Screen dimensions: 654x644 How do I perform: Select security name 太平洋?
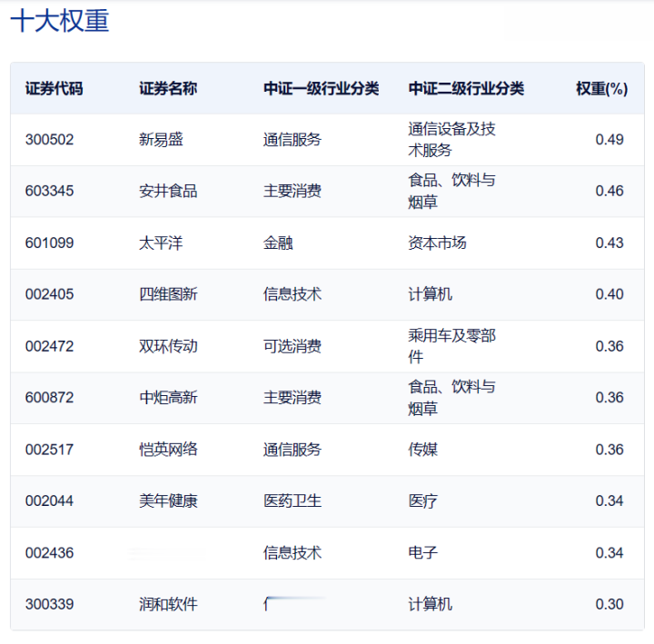pyautogui.click(x=161, y=243)
